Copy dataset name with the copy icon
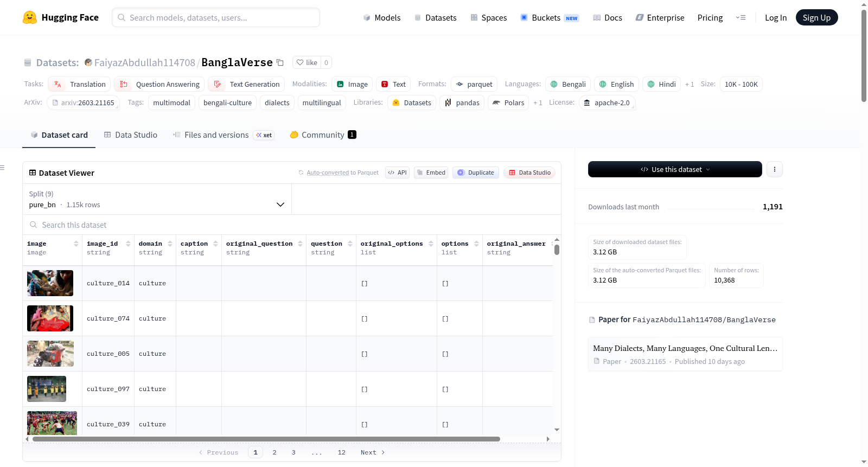The width and height of the screenshot is (868, 467). 280,62
